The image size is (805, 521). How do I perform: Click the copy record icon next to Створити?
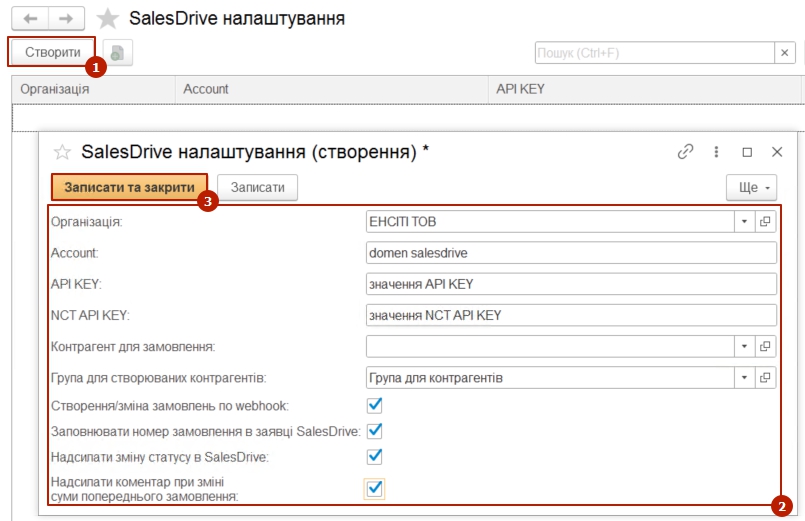pyautogui.click(x=118, y=53)
